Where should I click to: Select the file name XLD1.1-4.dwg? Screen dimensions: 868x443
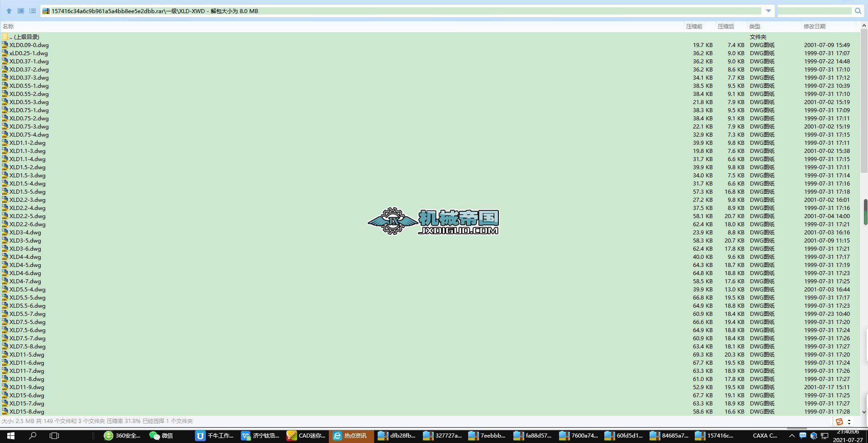tap(28, 159)
